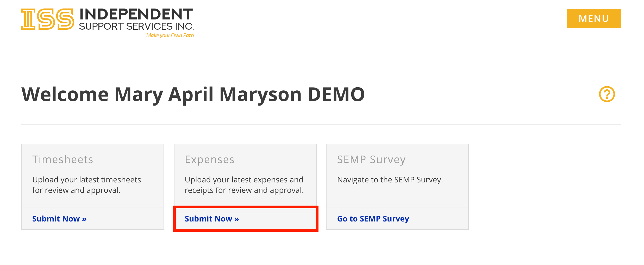Click the word Survey in the SEMP link
Screen dimensions: 644x265
point(396,219)
